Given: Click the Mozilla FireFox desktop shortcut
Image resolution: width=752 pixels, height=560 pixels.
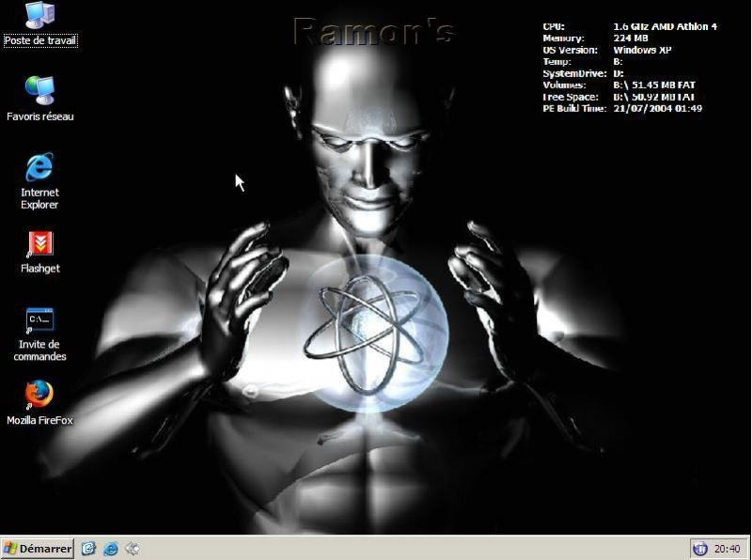Looking at the screenshot, I should tap(39, 394).
